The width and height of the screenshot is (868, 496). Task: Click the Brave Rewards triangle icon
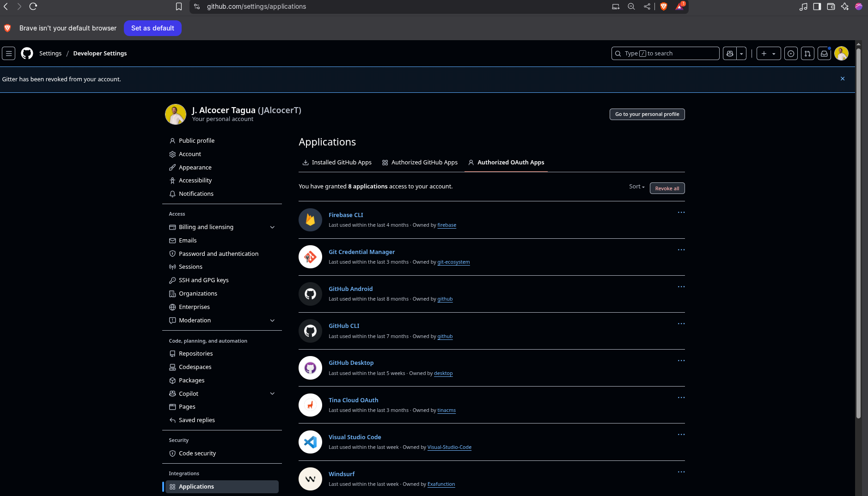pos(679,6)
